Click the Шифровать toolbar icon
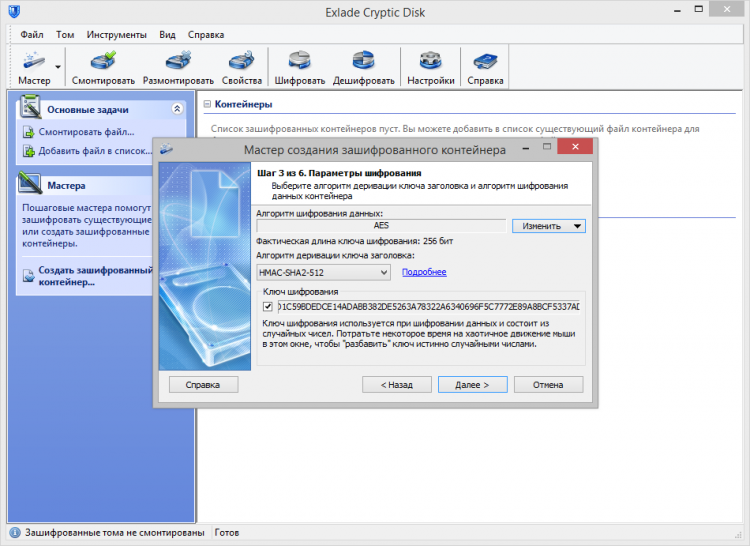This screenshot has width=750, height=546. [299, 67]
